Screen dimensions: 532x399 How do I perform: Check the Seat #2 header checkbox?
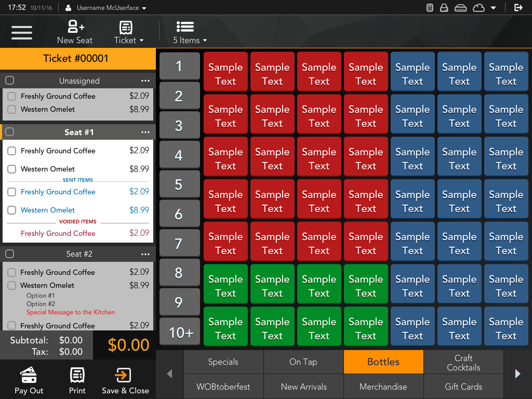click(x=10, y=254)
